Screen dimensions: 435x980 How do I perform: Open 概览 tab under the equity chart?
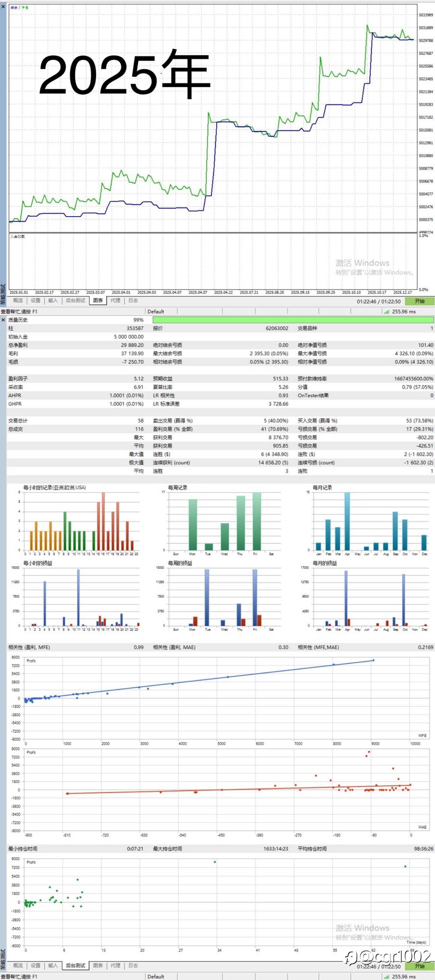tap(18, 301)
